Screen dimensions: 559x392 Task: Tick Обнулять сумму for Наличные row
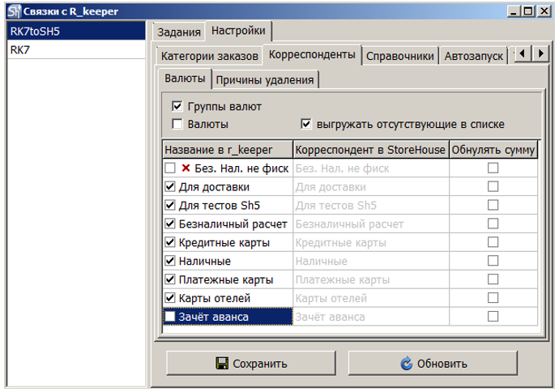pos(493,262)
